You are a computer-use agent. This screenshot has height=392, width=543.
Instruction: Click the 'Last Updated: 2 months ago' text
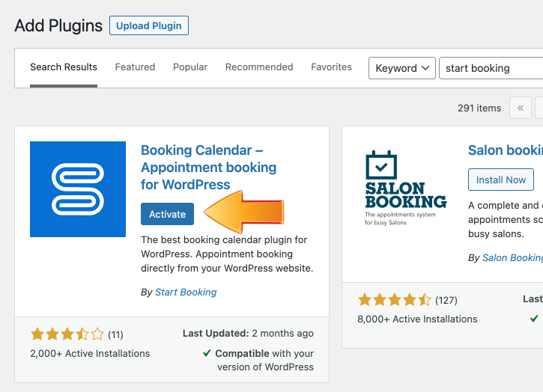248,334
